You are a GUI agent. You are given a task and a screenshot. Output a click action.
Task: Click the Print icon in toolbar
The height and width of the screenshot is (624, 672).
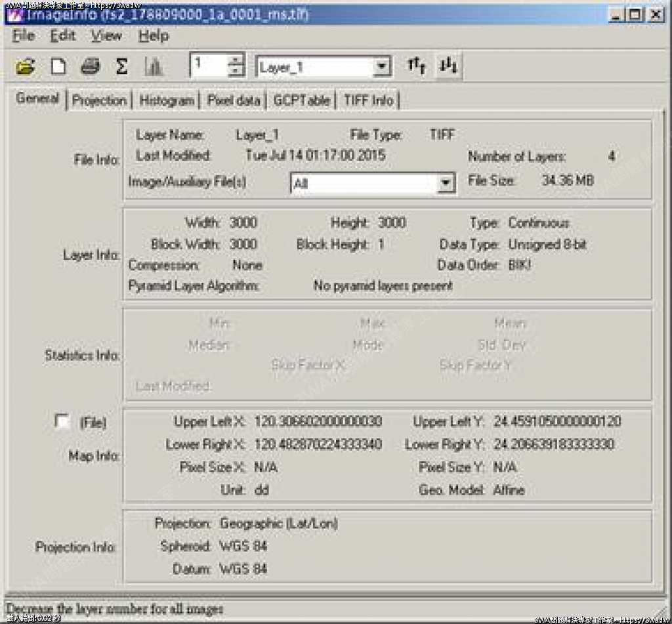(x=90, y=66)
